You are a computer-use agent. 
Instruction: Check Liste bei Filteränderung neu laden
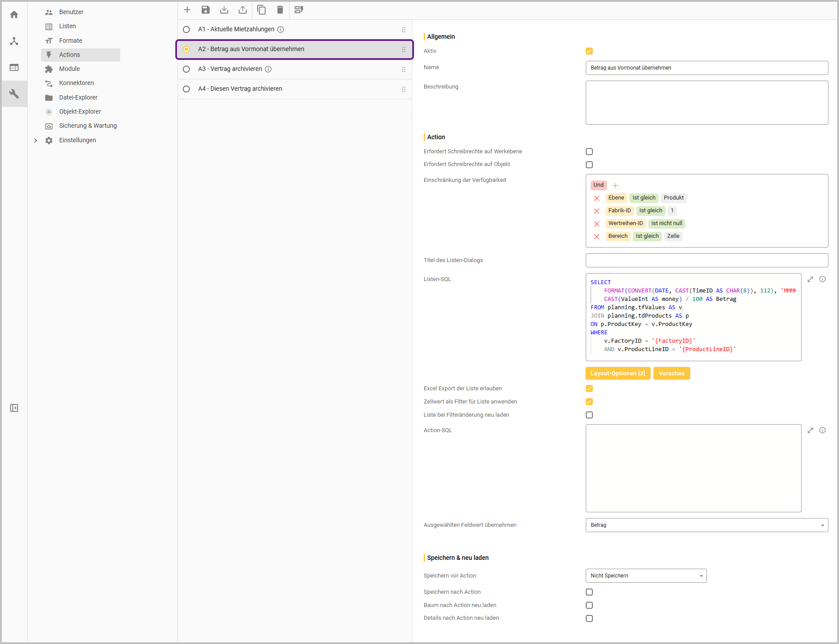pos(589,415)
